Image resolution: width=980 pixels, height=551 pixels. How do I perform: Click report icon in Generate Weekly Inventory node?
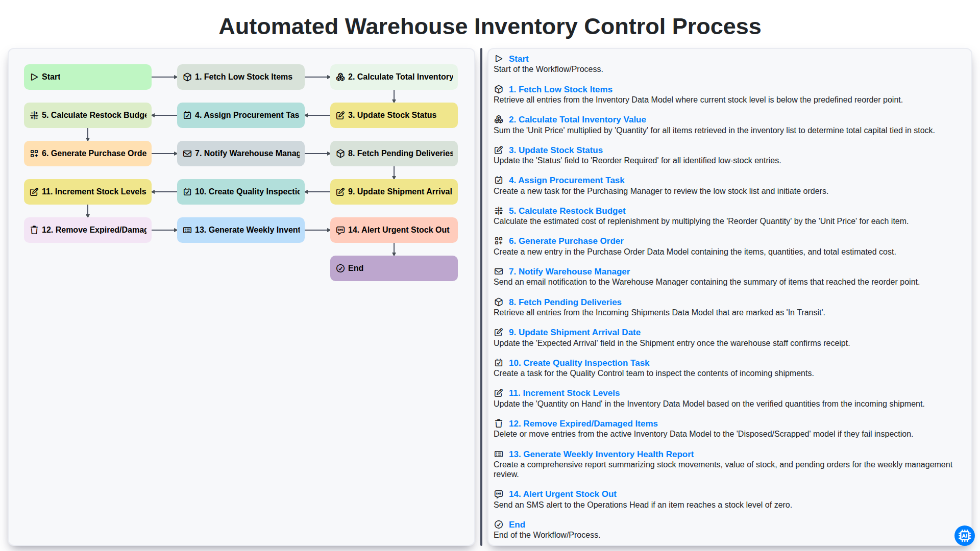coord(187,230)
